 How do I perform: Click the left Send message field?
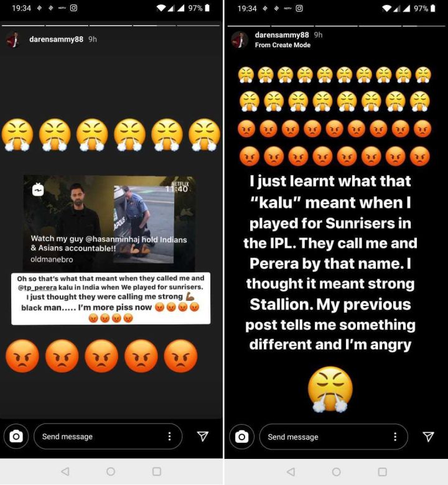(108, 436)
